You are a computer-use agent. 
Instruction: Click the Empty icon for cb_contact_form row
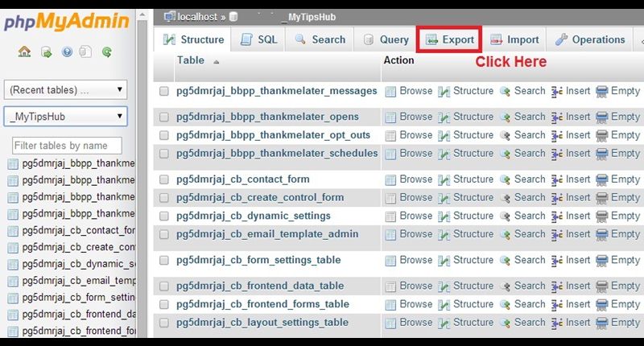click(x=601, y=179)
